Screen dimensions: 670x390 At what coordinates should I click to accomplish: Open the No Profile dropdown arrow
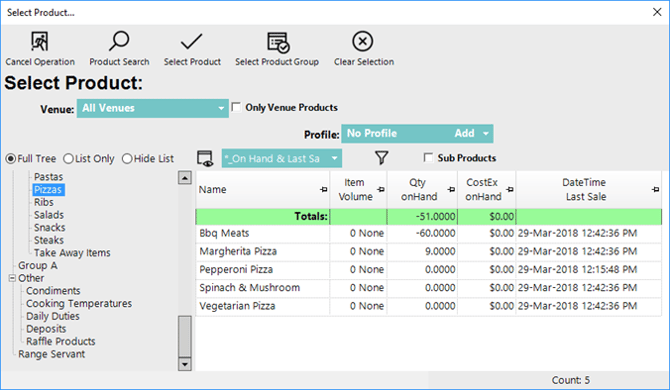pyautogui.click(x=485, y=134)
